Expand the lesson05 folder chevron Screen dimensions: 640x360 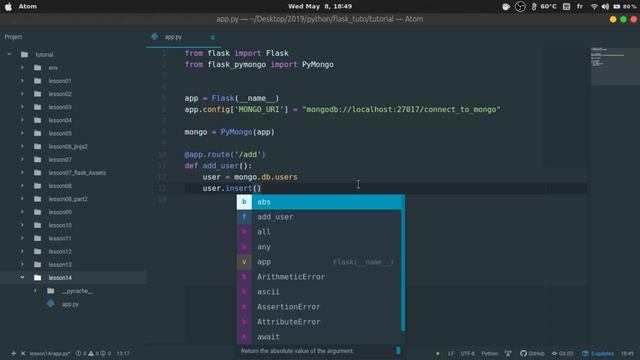(22, 133)
